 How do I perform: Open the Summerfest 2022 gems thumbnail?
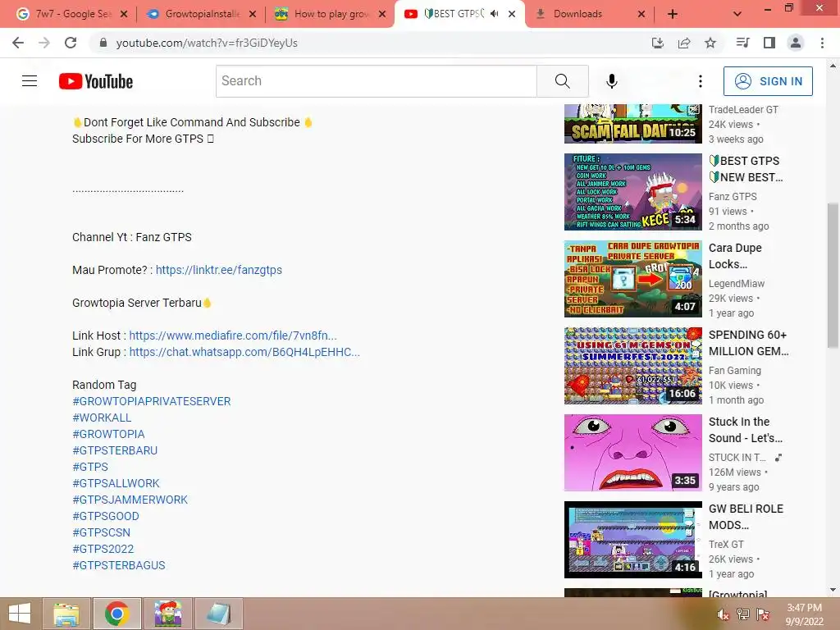(x=632, y=366)
